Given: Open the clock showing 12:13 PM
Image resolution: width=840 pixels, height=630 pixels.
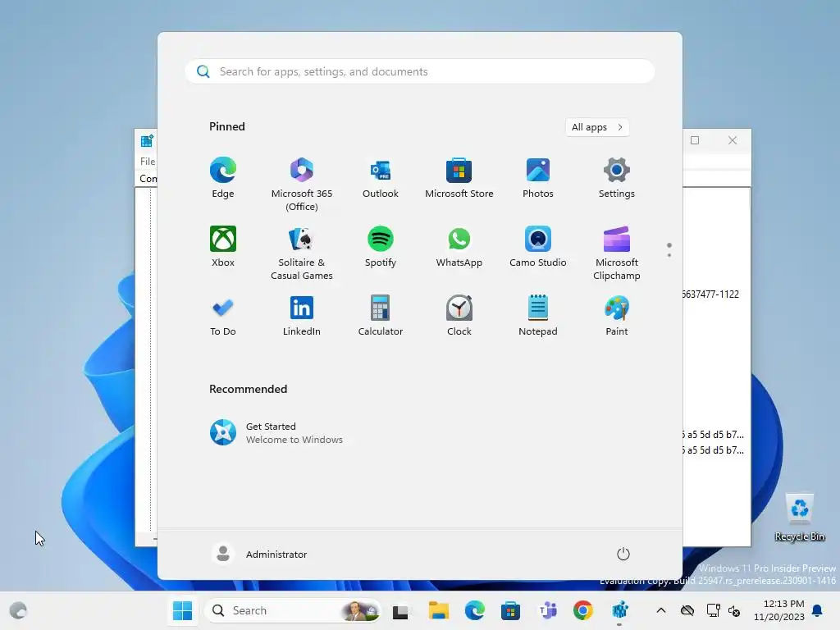Looking at the screenshot, I should tap(779, 610).
